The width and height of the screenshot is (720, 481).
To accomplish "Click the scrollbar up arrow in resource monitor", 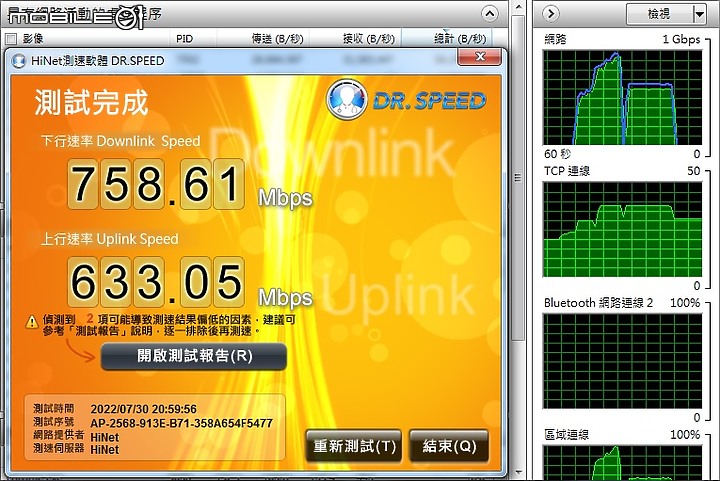I will [518, 7].
